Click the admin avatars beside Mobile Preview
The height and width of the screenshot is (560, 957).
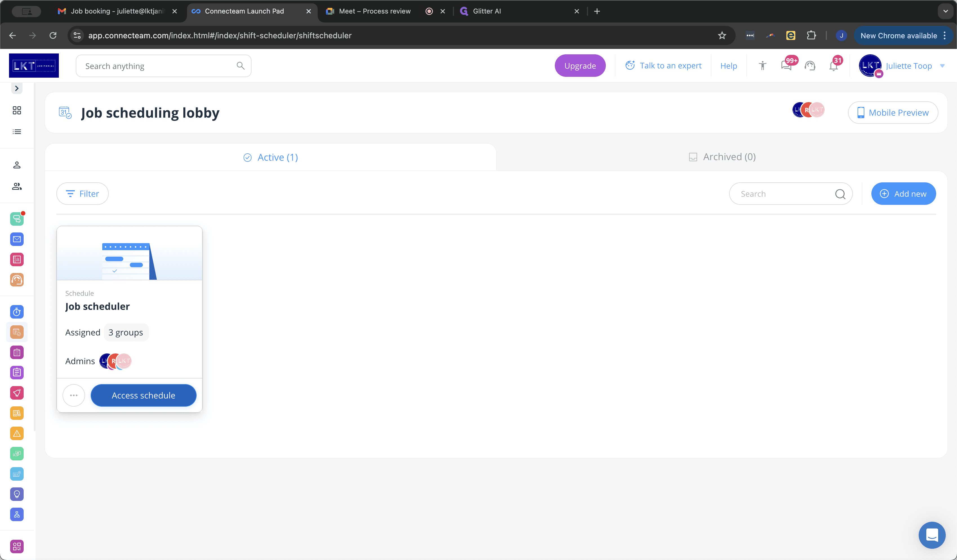tap(809, 110)
